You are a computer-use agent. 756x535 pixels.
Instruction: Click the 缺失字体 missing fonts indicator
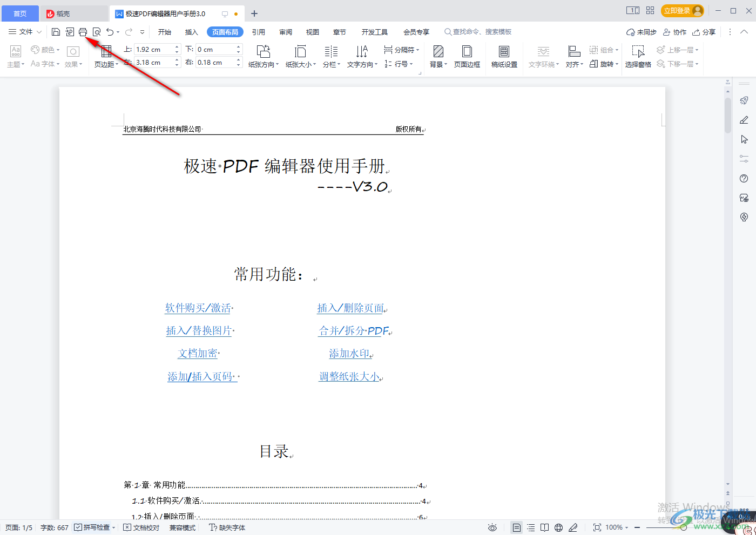click(x=227, y=527)
